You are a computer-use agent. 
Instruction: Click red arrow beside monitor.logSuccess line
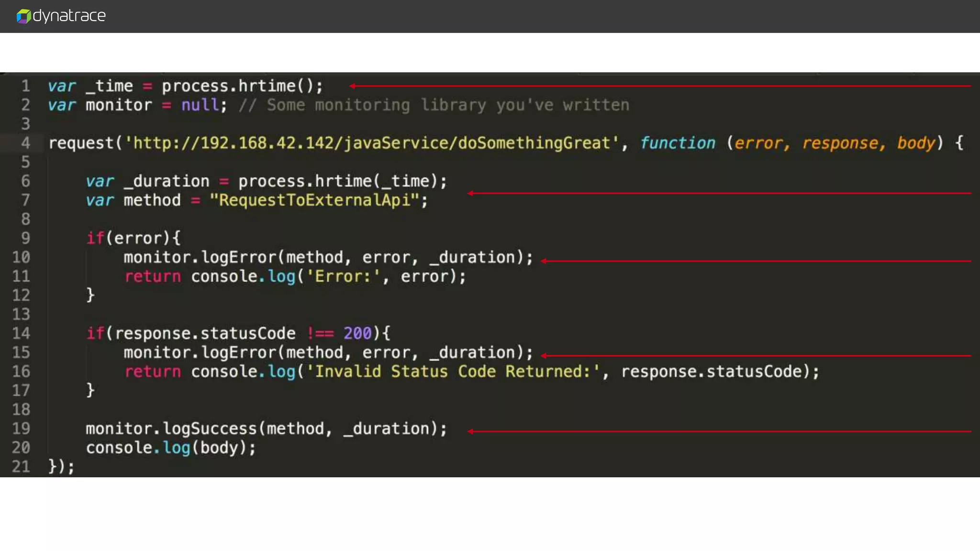(719, 431)
